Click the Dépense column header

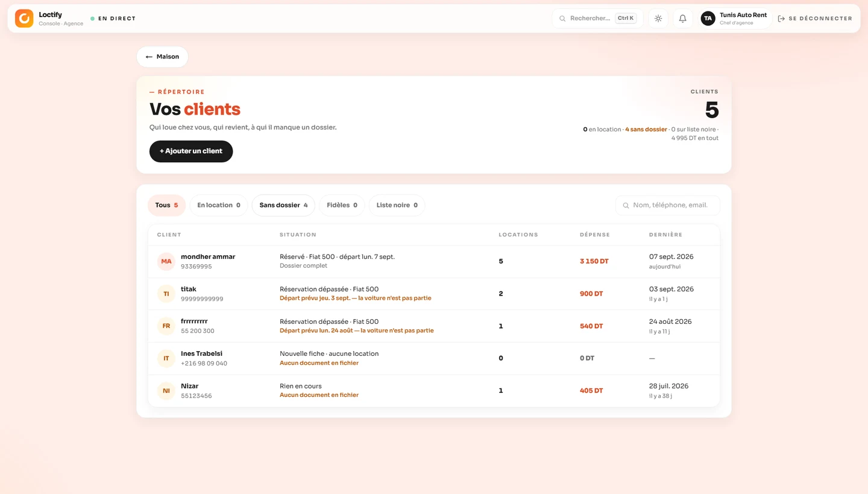pyautogui.click(x=595, y=235)
